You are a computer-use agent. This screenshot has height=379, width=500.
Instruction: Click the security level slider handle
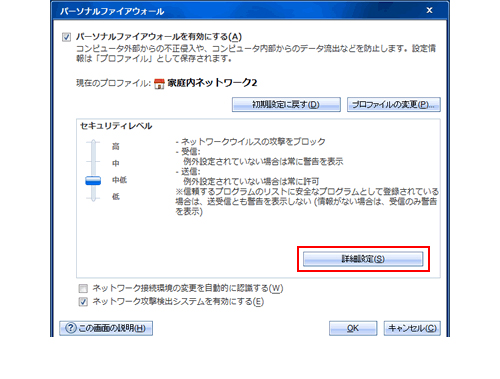click(x=93, y=180)
